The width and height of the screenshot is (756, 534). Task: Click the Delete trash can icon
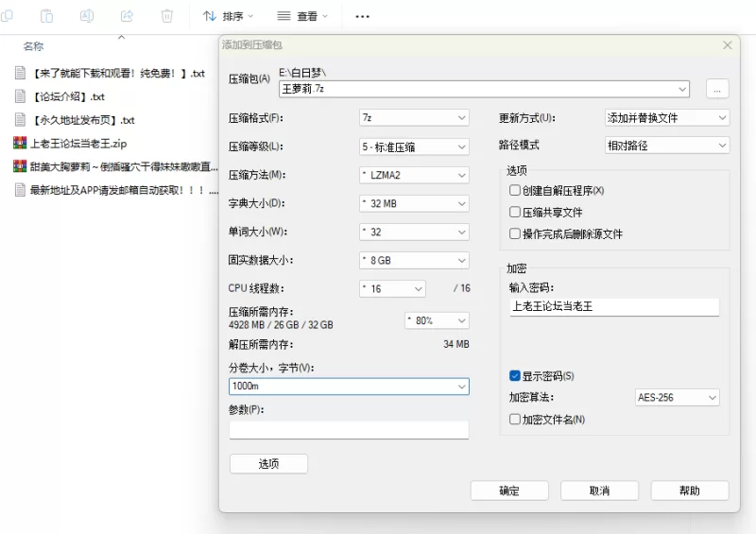[x=167, y=16]
